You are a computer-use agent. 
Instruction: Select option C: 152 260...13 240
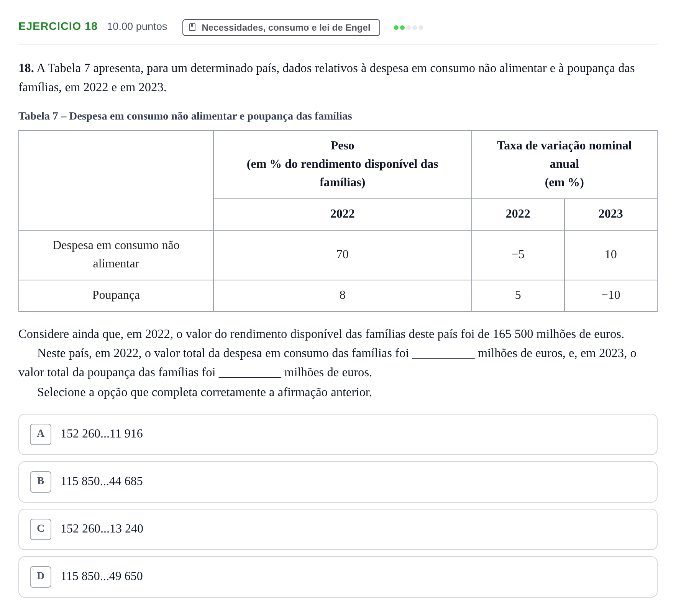[338, 529]
